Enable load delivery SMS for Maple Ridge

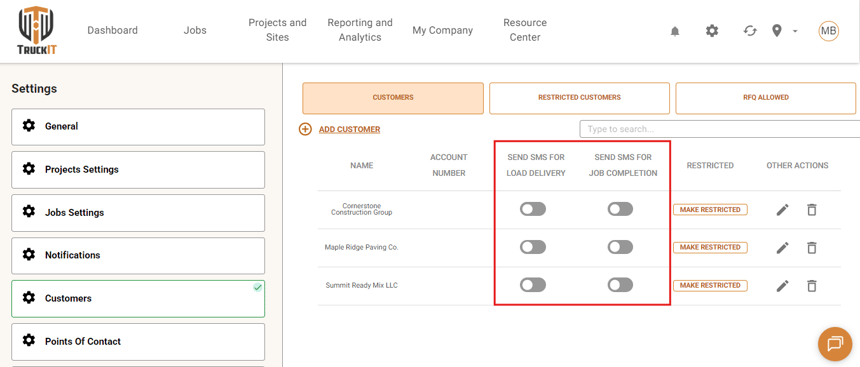coord(533,247)
